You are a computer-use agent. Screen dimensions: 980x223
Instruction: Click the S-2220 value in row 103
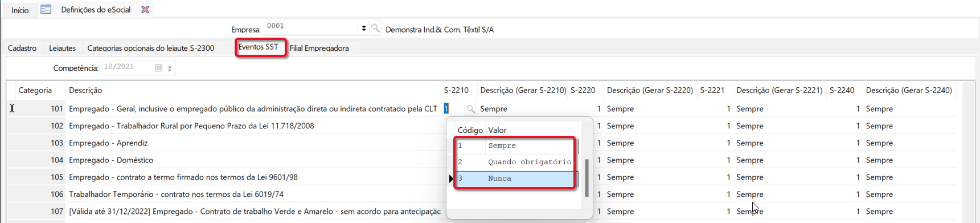pos(598,143)
